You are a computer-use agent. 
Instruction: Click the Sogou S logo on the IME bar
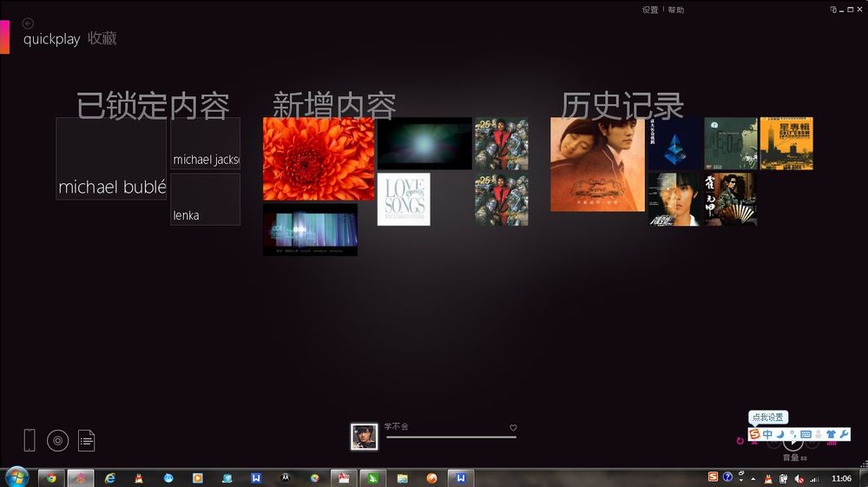pos(754,434)
